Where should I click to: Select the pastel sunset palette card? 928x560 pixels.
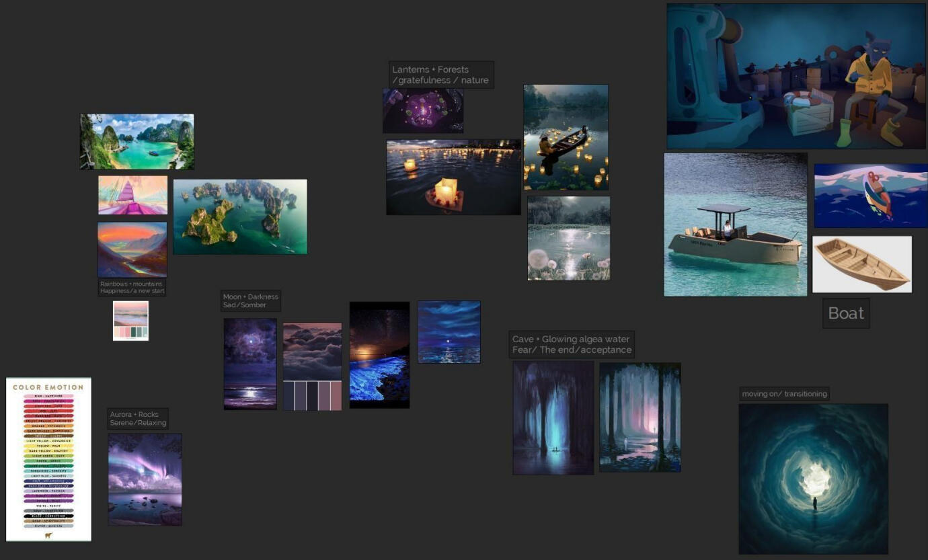pyautogui.click(x=130, y=320)
